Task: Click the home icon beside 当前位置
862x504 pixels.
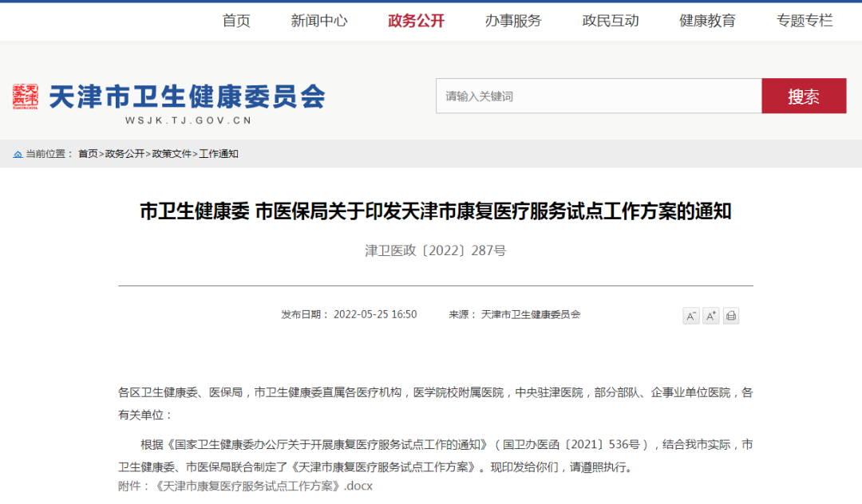Action: (x=18, y=154)
